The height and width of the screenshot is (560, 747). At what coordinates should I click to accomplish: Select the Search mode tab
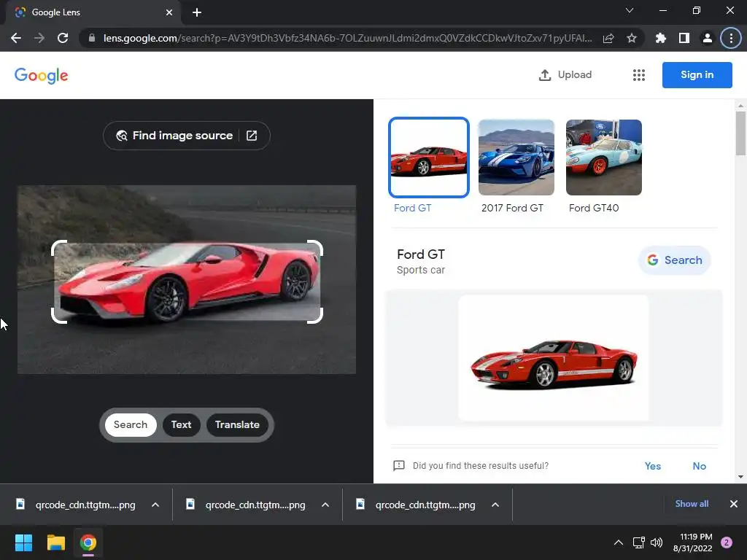click(131, 425)
